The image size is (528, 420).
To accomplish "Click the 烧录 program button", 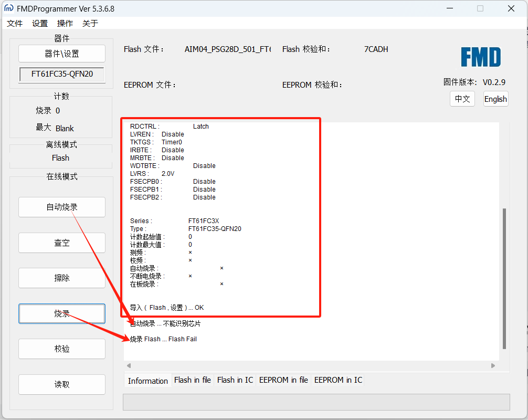I will pos(62,313).
